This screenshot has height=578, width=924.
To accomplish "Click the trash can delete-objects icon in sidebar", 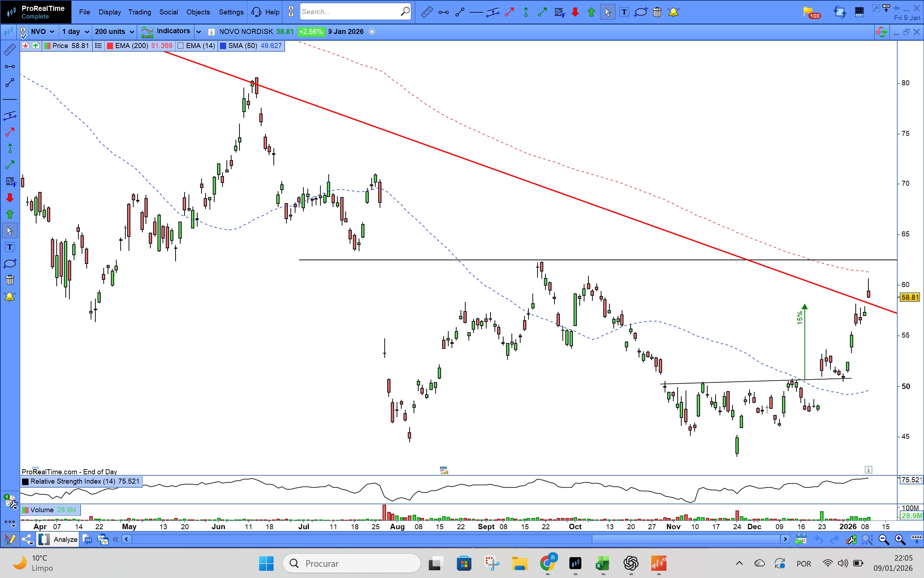I will [x=10, y=280].
